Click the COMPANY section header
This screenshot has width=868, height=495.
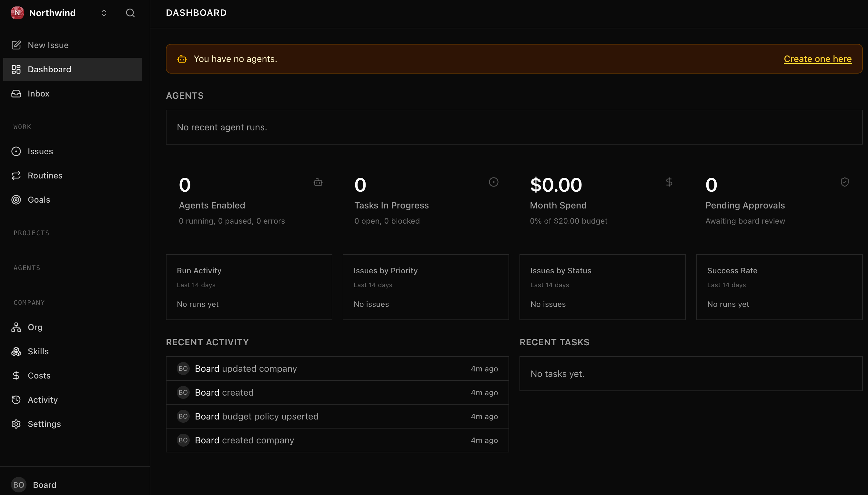[29, 303]
